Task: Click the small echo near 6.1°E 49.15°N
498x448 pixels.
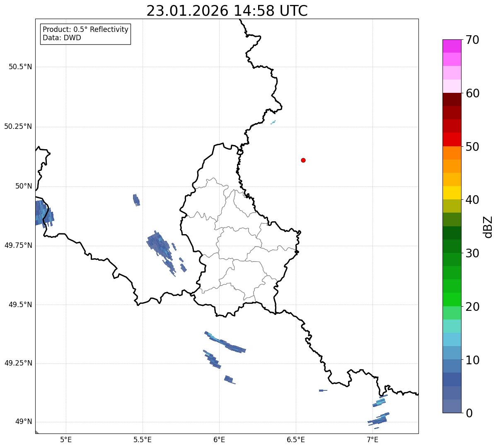Action: coord(229,380)
